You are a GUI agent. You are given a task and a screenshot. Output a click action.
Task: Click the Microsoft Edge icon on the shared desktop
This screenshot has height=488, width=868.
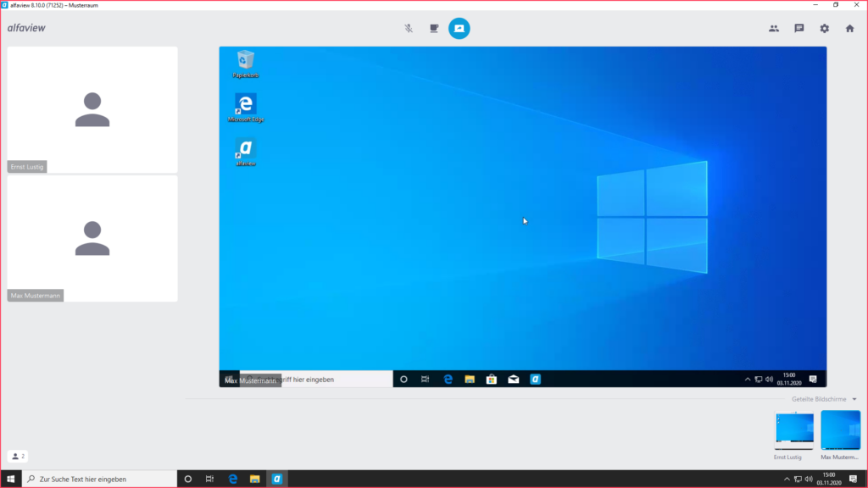point(246,104)
